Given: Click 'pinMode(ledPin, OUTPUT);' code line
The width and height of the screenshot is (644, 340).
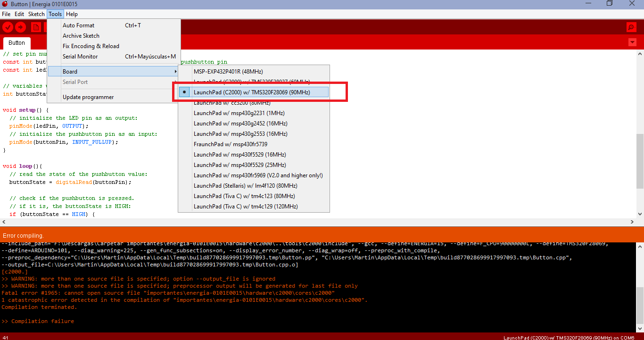Looking at the screenshot, I should (49, 126).
